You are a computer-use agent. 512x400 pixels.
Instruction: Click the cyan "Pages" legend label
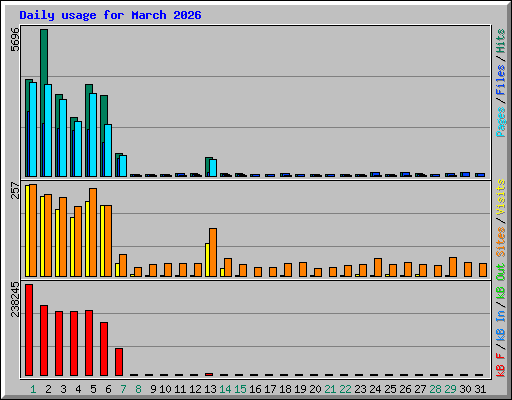tap(500, 122)
